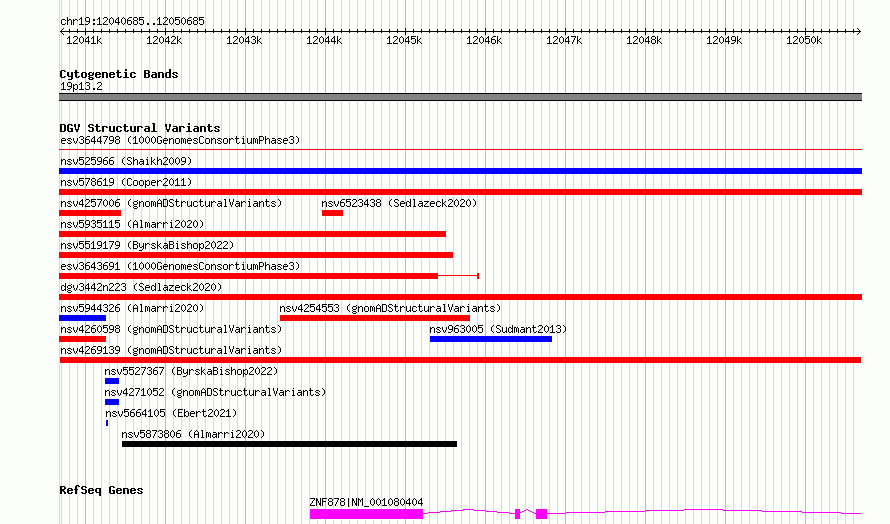Click the thin red esv3644798 variant line
This screenshot has width=890, height=524.
click(x=460, y=150)
